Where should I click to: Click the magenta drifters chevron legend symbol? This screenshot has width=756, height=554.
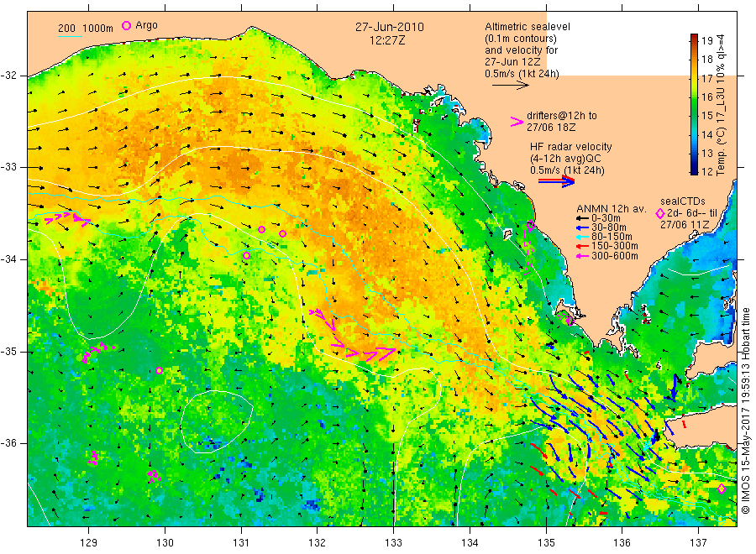517,122
